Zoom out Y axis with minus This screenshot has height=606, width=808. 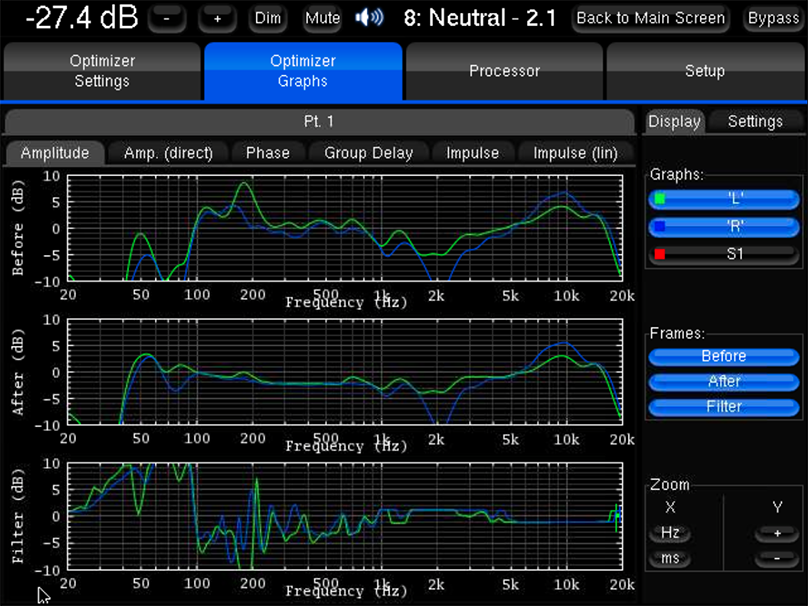(x=777, y=559)
